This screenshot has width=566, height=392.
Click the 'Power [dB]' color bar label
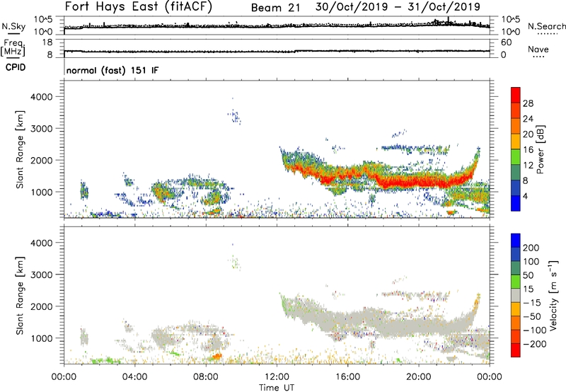click(540, 149)
